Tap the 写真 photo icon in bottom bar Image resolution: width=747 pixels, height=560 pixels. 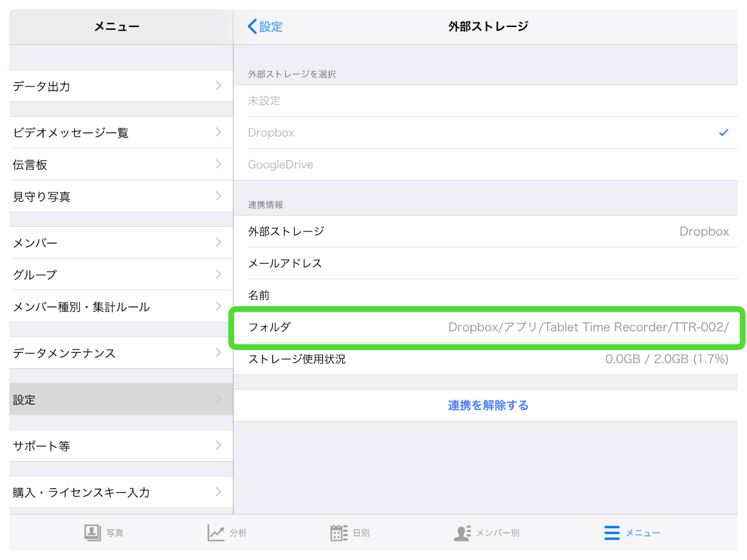pyautogui.click(x=92, y=532)
